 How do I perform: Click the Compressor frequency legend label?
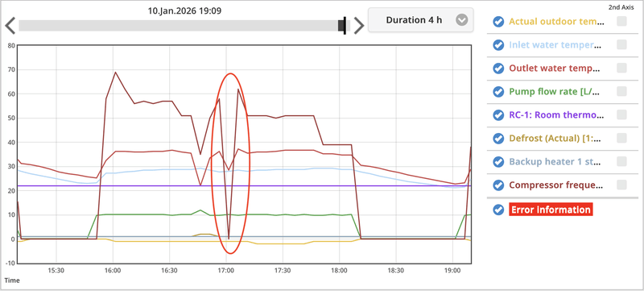(556, 185)
